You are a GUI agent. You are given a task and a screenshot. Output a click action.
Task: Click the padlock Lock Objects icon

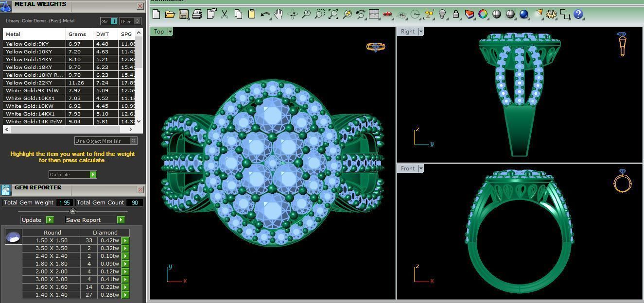point(456,14)
